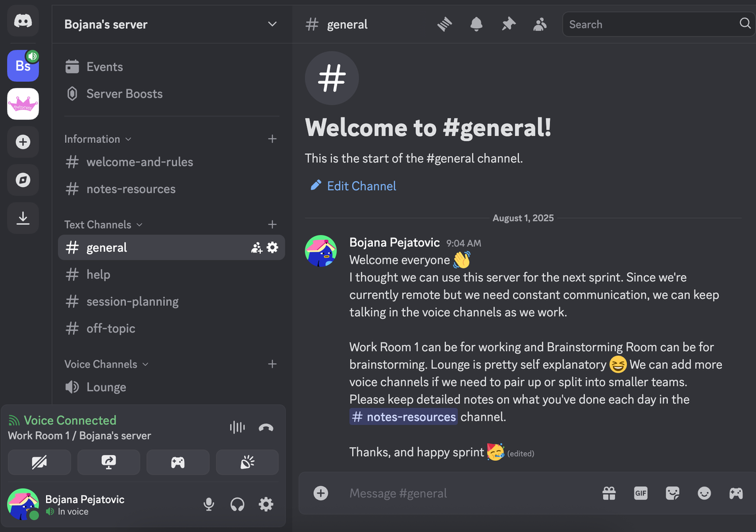Image resolution: width=756 pixels, height=532 pixels.
Task: Disconnect from voice call icon
Action: click(266, 427)
